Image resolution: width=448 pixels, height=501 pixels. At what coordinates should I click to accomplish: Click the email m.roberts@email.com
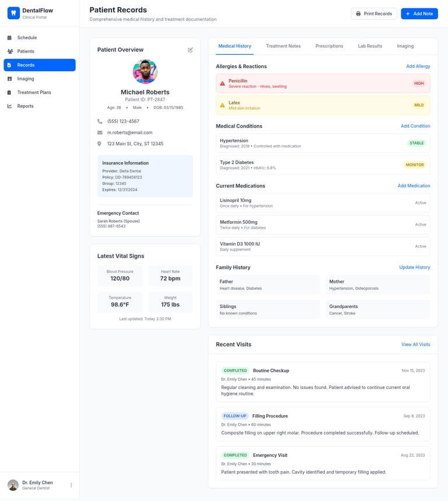click(x=129, y=132)
